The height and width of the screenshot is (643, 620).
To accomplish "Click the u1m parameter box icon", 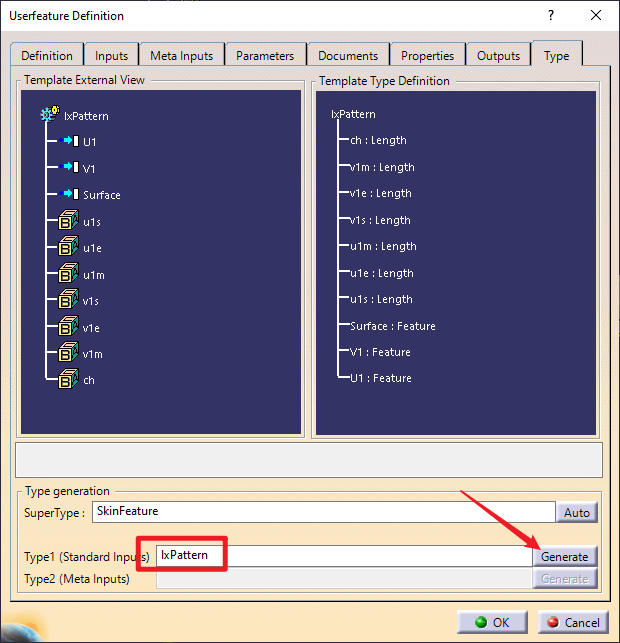I will (x=68, y=273).
